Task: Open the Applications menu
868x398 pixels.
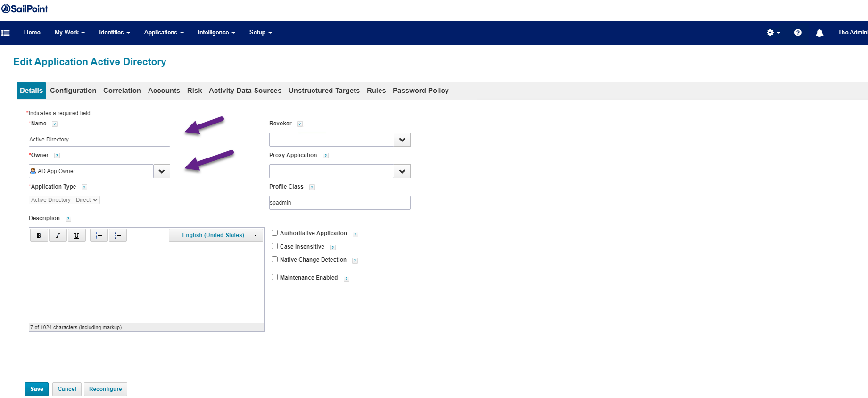Action: coord(164,33)
